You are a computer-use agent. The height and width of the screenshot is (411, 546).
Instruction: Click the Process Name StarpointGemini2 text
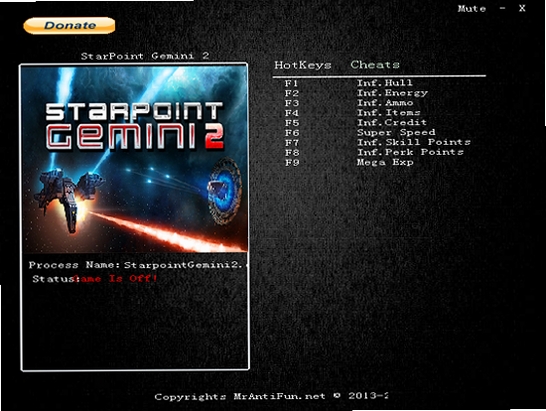[138, 265]
